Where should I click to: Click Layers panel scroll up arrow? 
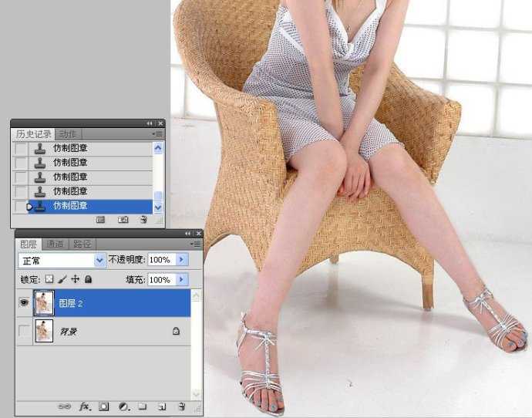[196, 295]
